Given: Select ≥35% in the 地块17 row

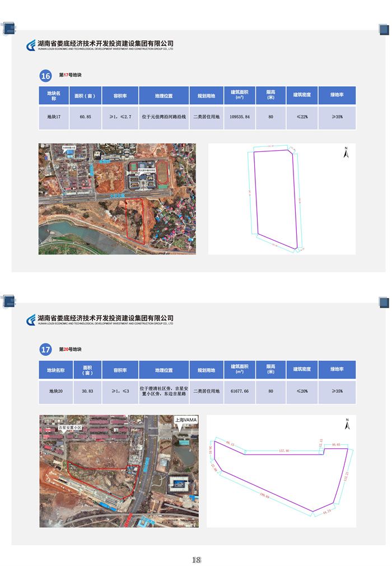Looking at the screenshot, I should (337, 117).
